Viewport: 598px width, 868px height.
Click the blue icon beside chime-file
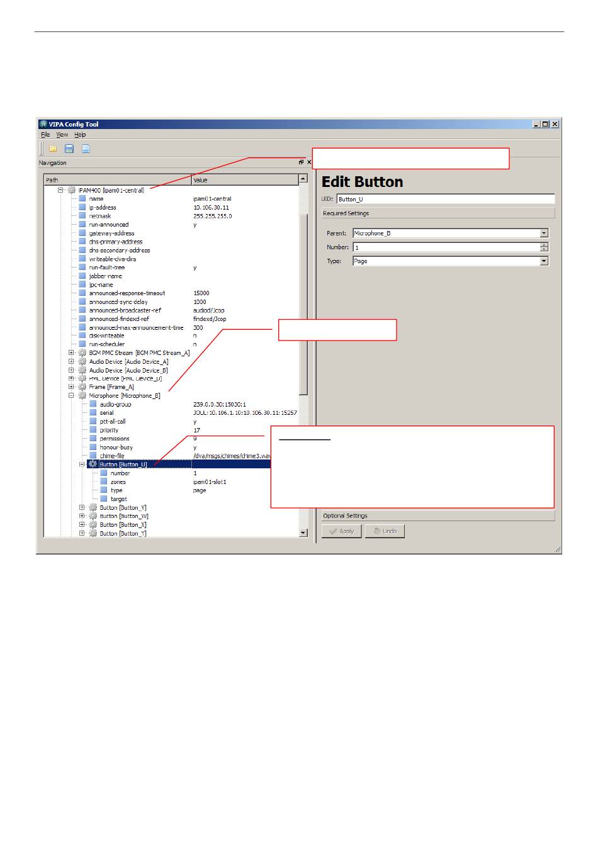93,456
